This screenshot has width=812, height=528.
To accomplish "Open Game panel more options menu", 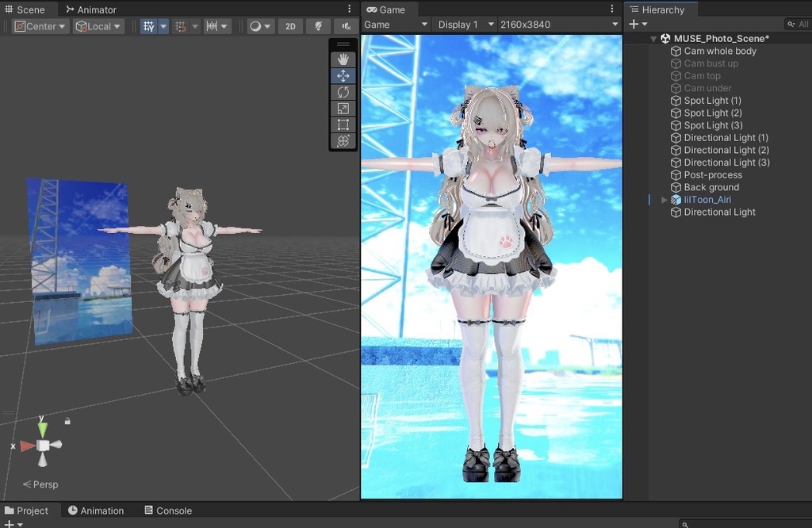I will (x=612, y=9).
